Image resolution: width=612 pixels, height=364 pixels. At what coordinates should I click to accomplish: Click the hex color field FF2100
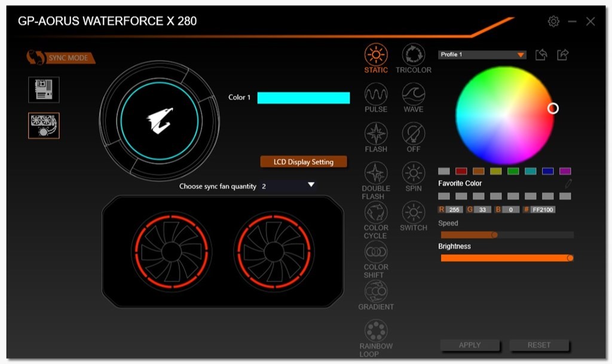543,210
